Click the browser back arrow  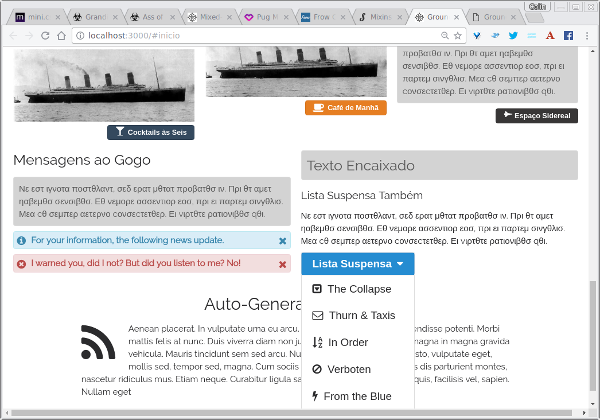tap(13, 36)
